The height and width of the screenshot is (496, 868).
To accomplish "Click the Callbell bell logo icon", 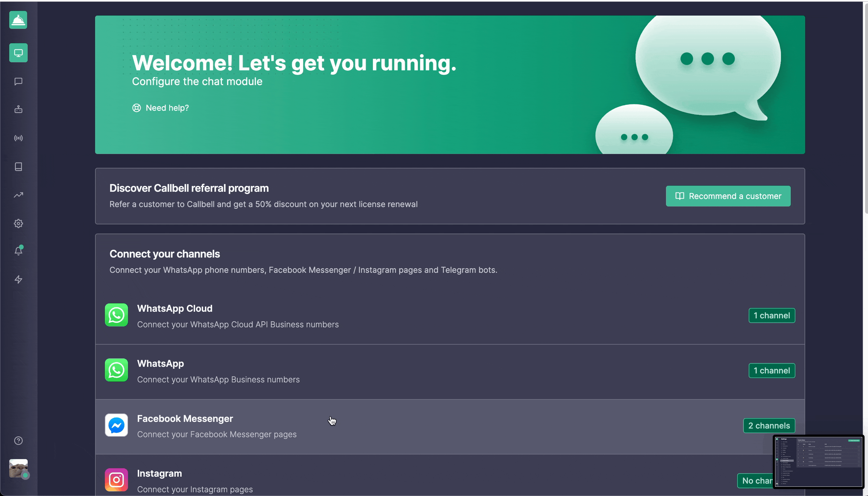I will [18, 20].
